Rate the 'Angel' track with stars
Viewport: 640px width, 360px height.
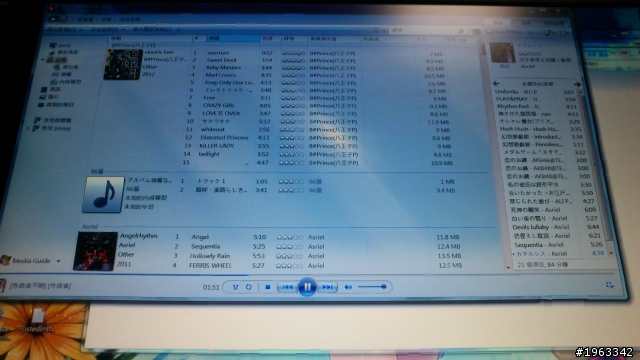pos(290,237)
